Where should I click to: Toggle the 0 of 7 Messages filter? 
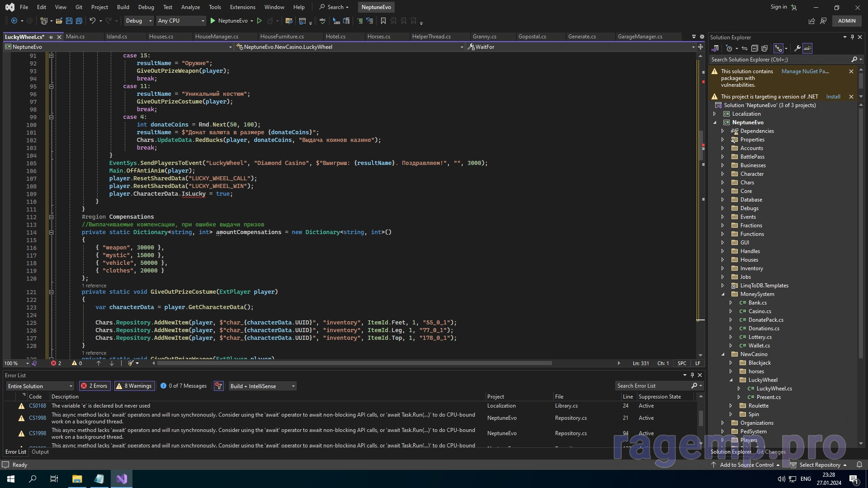pos(184,386)
